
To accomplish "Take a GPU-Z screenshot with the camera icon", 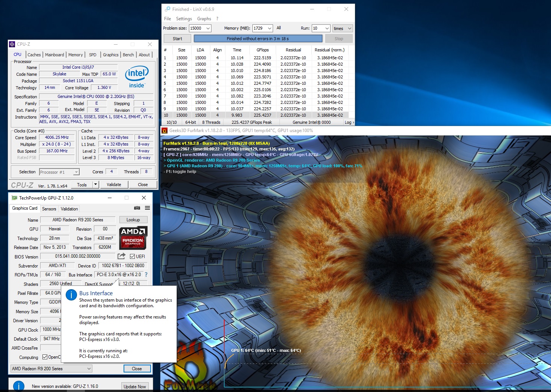I will [137, 208].
